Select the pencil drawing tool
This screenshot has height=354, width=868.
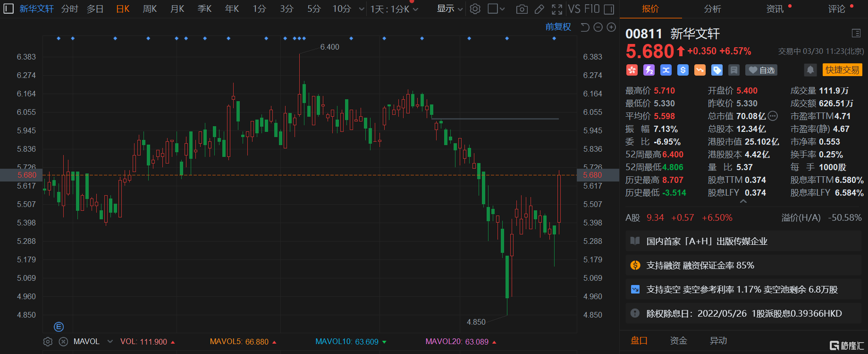(539, 9)
